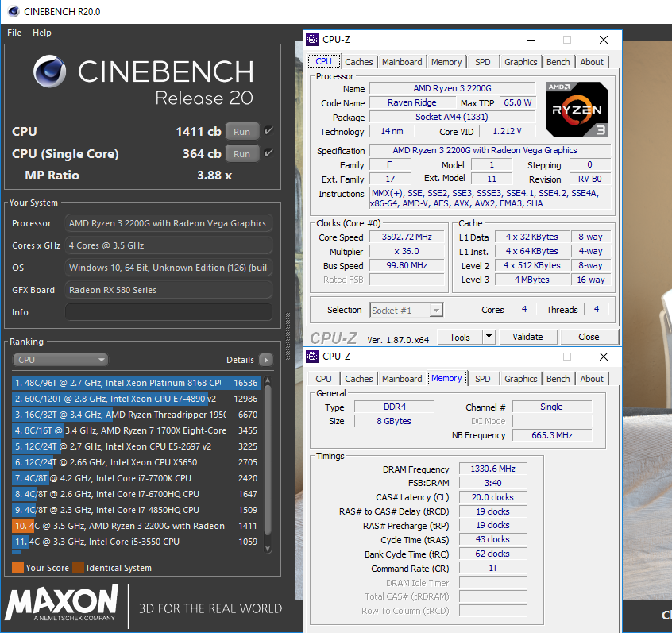The image size is (672, 633).
Task: Click the Info input field in Your System
Action: 169,312
